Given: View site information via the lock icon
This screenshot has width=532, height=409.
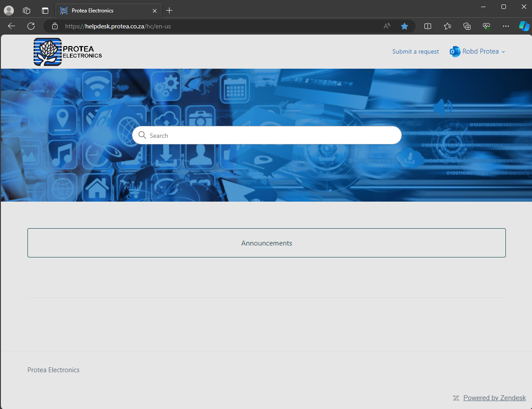Looking at the screenshot, I should [54, 26].
